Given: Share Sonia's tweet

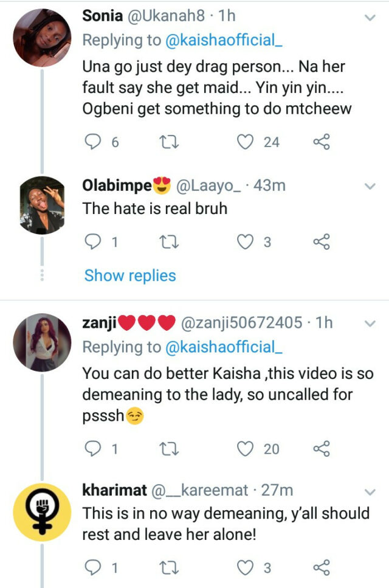Looking at the screenshot, I should pos(321,142).
